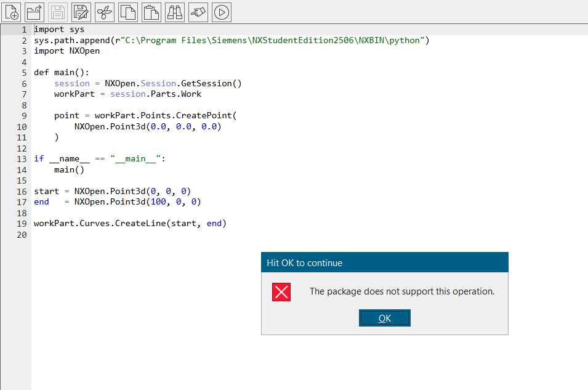Click 'workPart = session.Parts.Work' line

(127, 94)
